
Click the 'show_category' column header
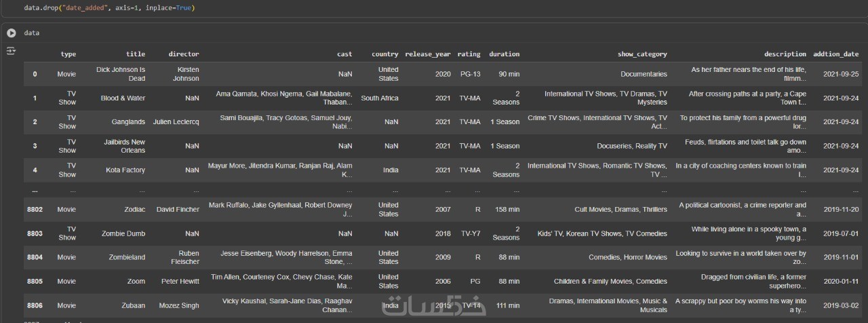642,54
